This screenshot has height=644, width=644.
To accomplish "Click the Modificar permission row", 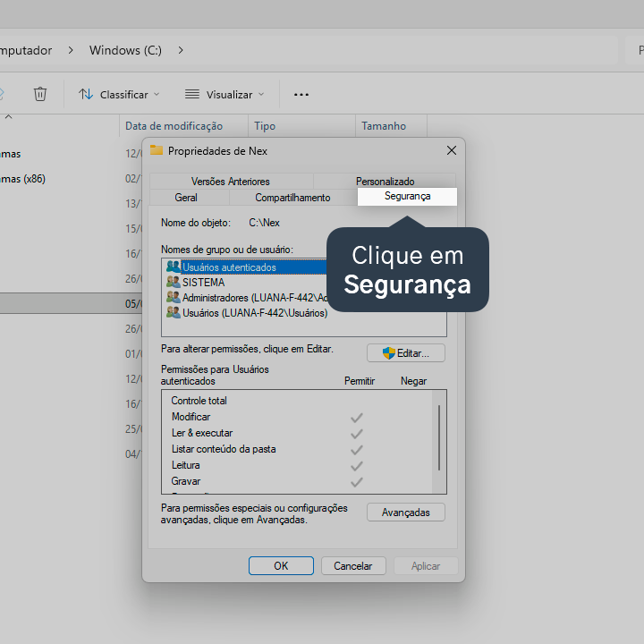I will (297, 417).
